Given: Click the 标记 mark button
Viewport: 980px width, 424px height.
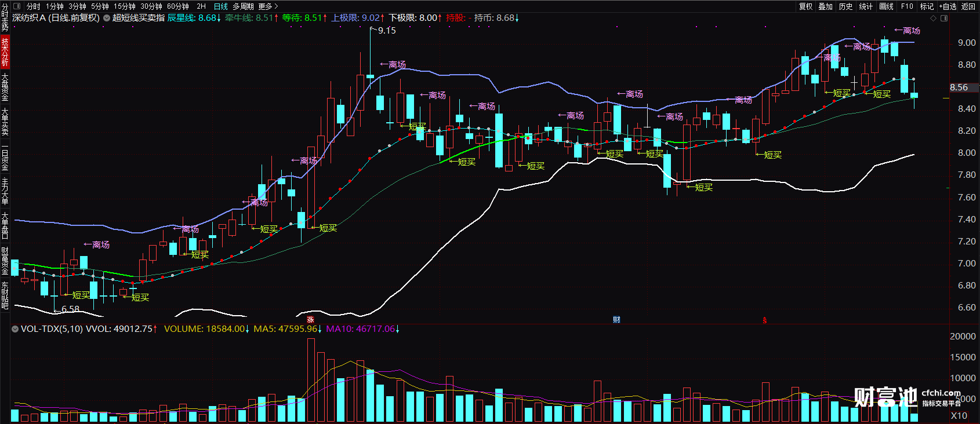Looking at the screenshot, I should [x=927, y=6].
